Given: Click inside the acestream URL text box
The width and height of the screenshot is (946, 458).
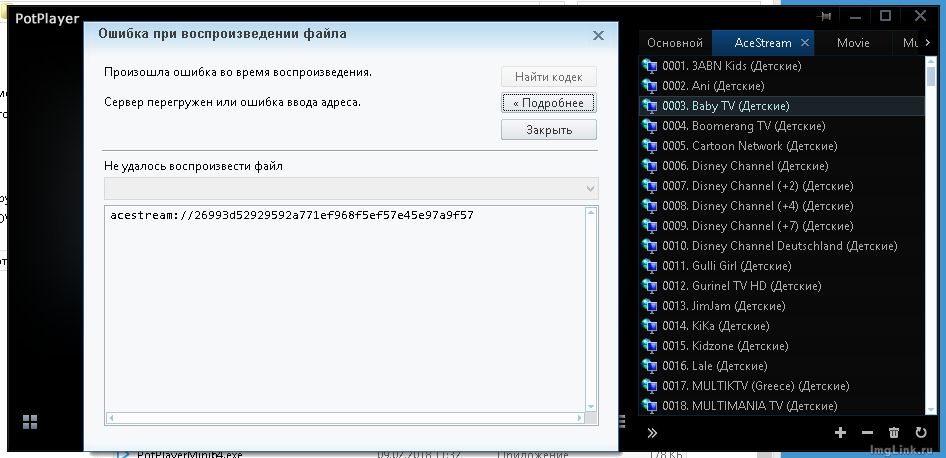Looking at the screenshot, I should 345,300.
